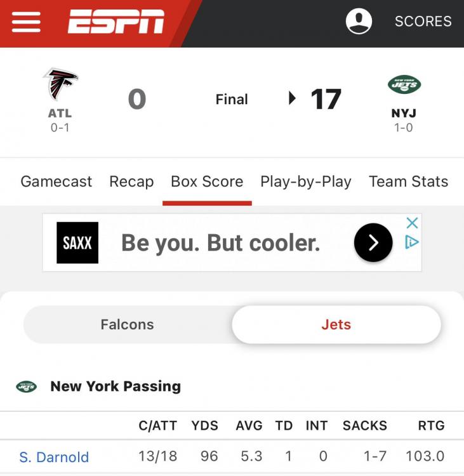Open the hamburger menu
Viewport: 464px width, 476px height.
[x=26, y=22]
